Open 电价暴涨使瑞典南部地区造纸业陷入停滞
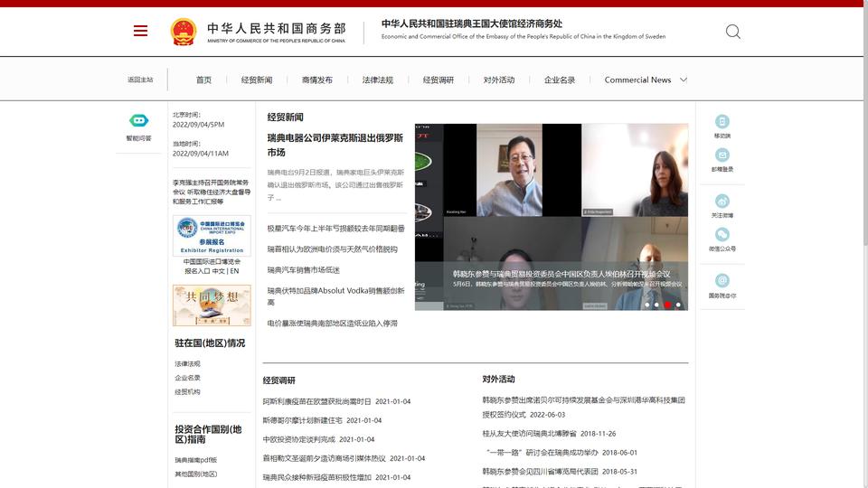Screen dimensions: 868x488 coord(332,324)
